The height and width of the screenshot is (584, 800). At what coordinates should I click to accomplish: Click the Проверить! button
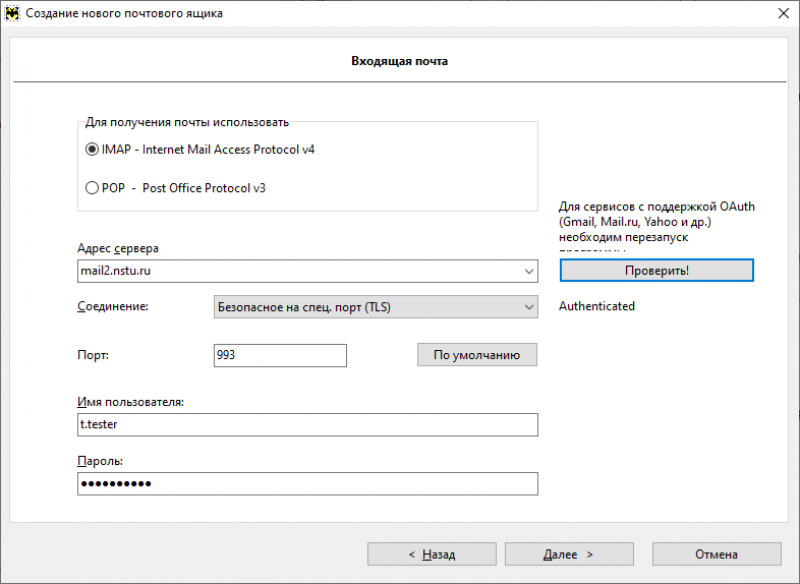pos(656,270)
